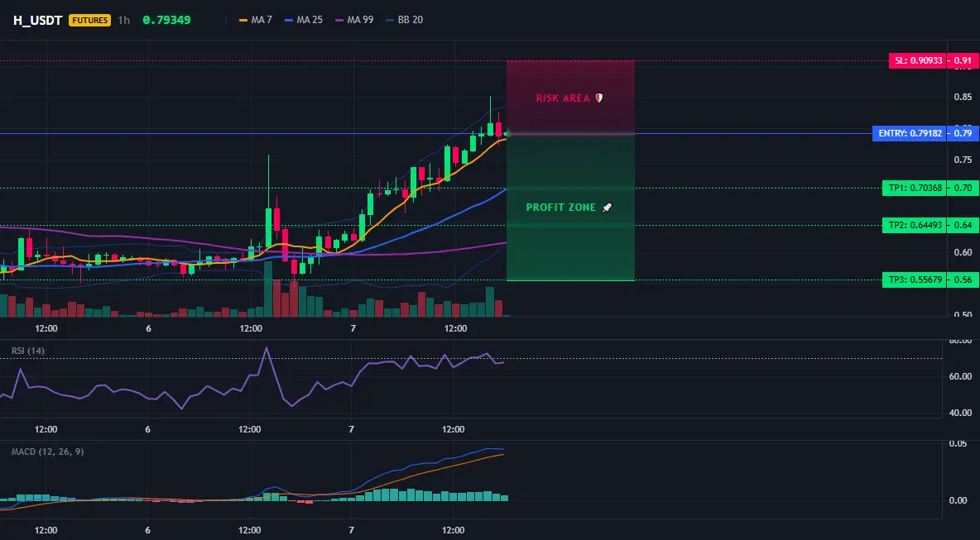Image resolution: width=980 pixels, height=540 pixels.
Task: Click the 0.79 entry axis tag
Action: (x=963, y=133)
